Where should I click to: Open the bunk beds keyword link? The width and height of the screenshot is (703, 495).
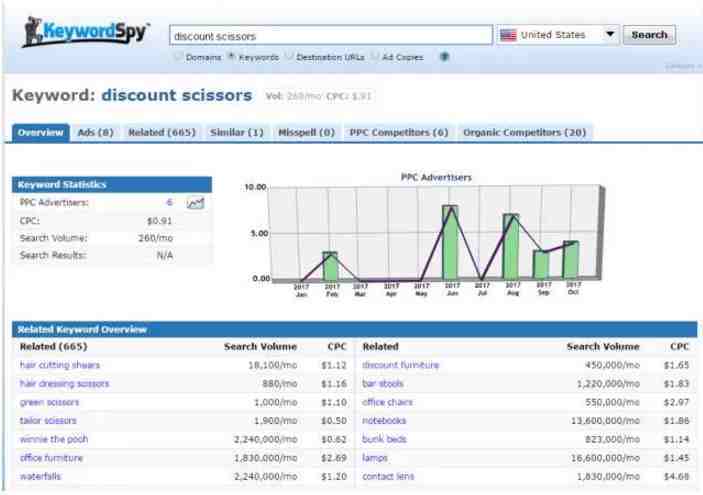[x=384, y=439]
